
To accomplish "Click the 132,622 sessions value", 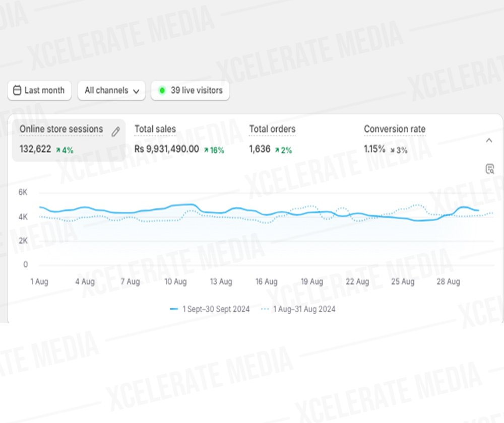I will 35,149.
